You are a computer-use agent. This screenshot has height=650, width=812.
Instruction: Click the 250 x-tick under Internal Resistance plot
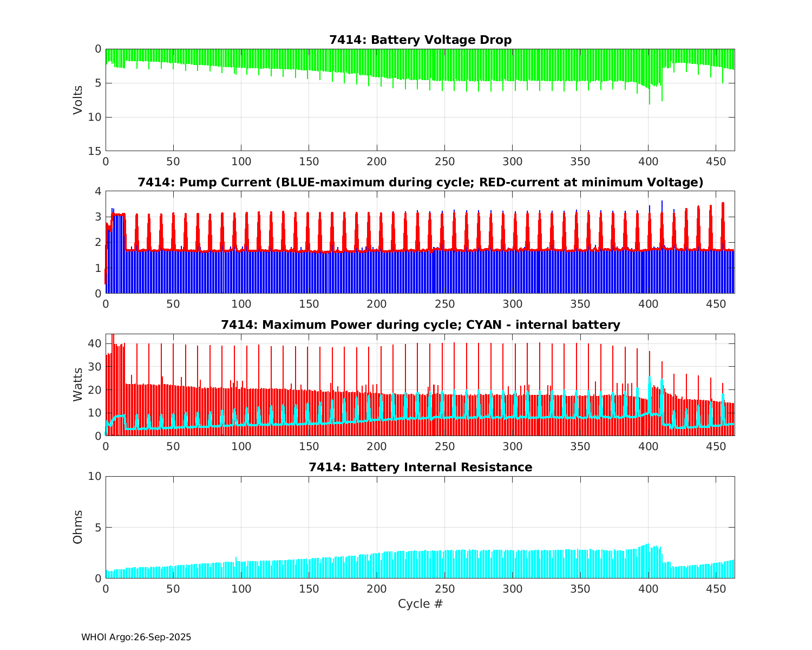click(x=444, y=589)
